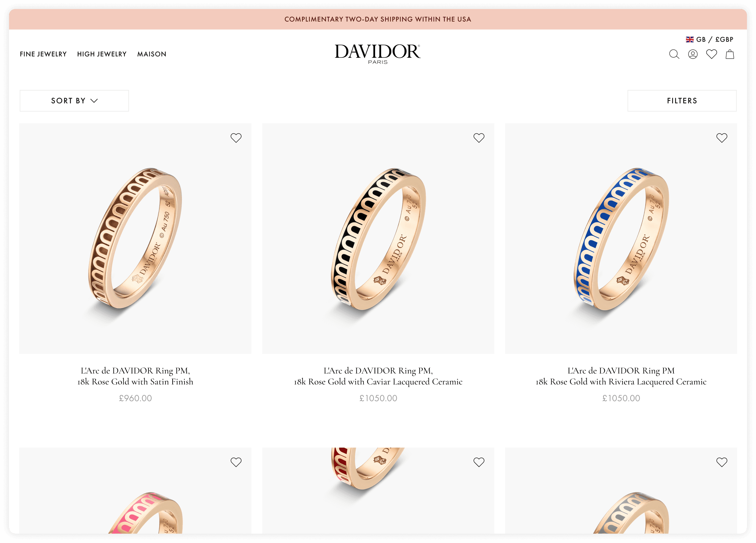
Task: Open the Maison menu
Action: pyautogui.click(x=152, y=54)
